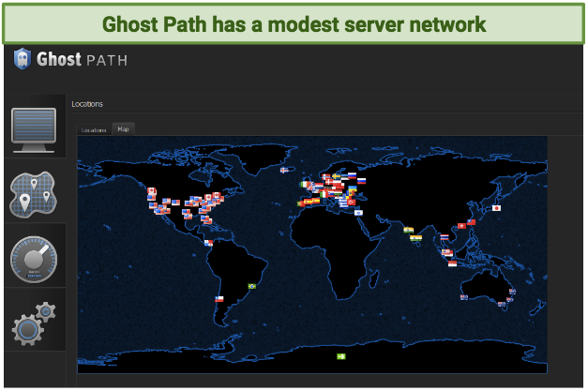This screenshot has width=588, height=391.
Task: Select the Japan flag marker
Action: (496, 208)
